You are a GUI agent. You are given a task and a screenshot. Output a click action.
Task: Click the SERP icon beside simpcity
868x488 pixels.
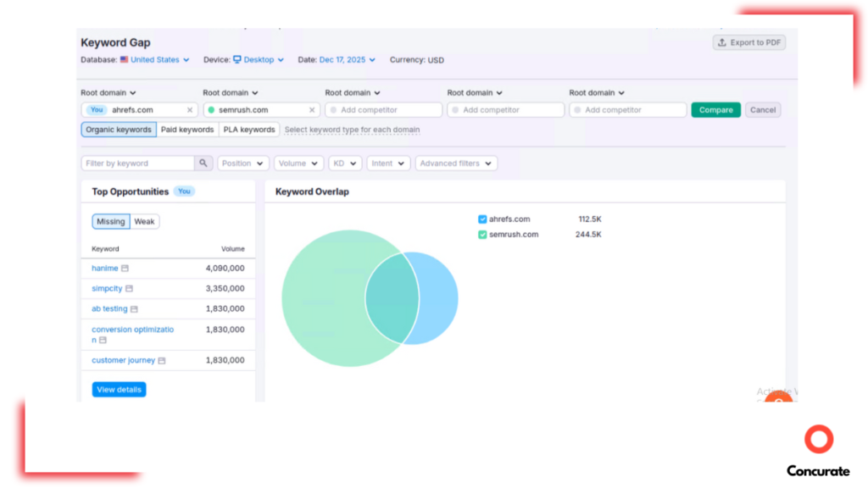(x=129, y=288)
